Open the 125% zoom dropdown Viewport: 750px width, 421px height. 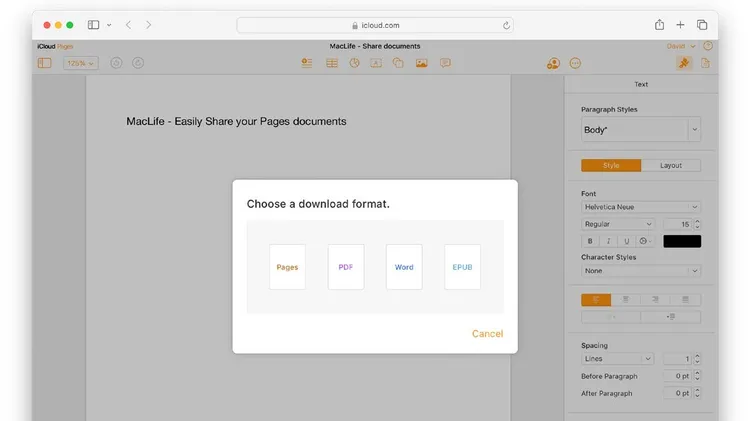point(81,63)
